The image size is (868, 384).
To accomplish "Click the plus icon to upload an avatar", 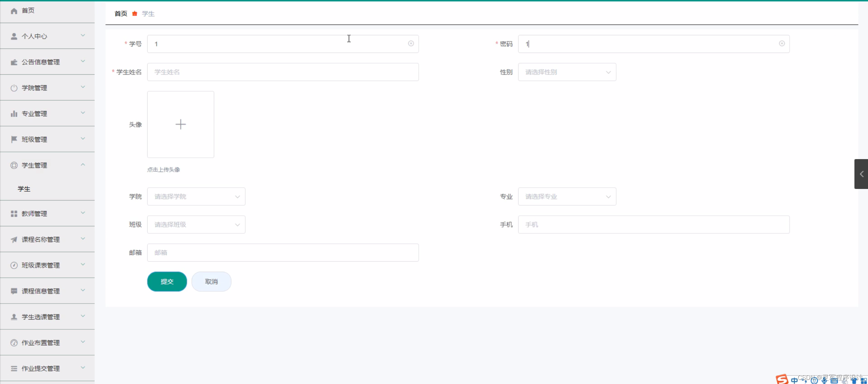I will 181,124.
